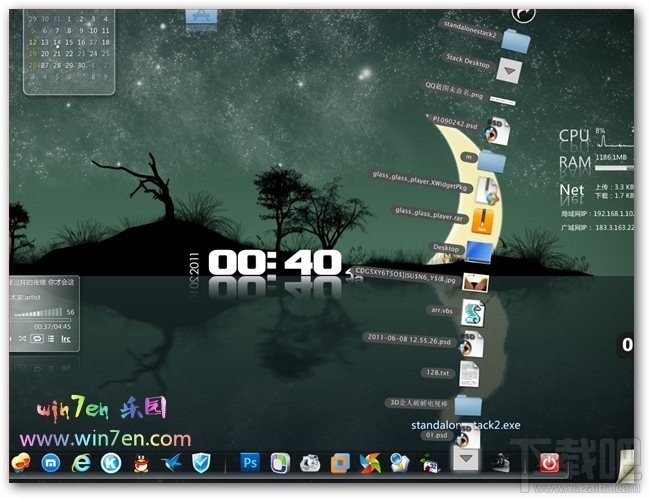Open the Desktop item in the stack

click(479, 252)
